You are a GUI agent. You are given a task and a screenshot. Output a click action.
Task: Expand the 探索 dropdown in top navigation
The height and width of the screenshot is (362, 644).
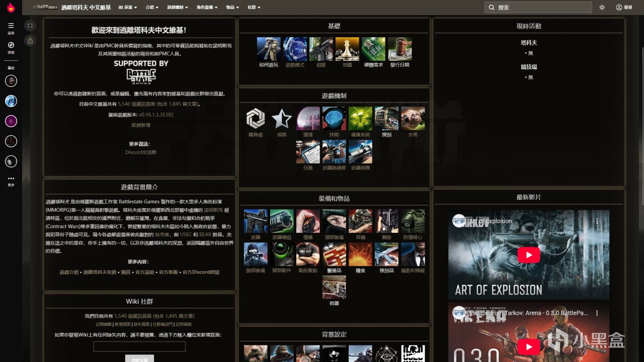tap(127, 8)
